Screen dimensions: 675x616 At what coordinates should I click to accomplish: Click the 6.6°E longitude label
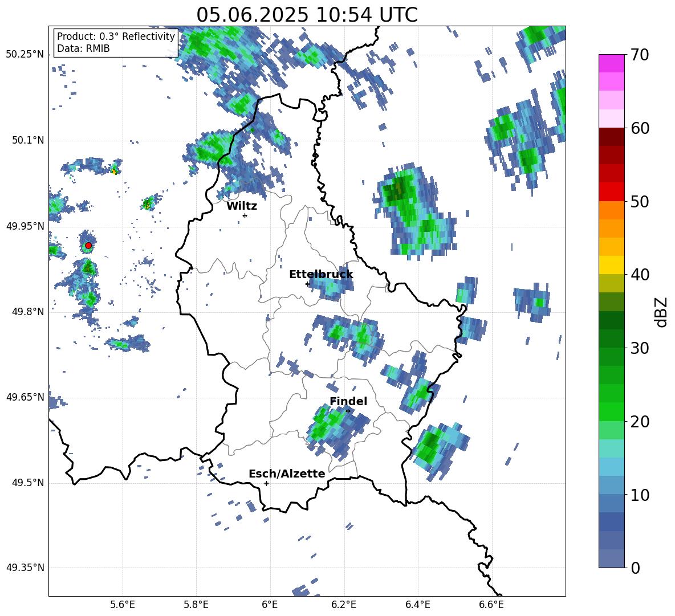pos(491,605)
